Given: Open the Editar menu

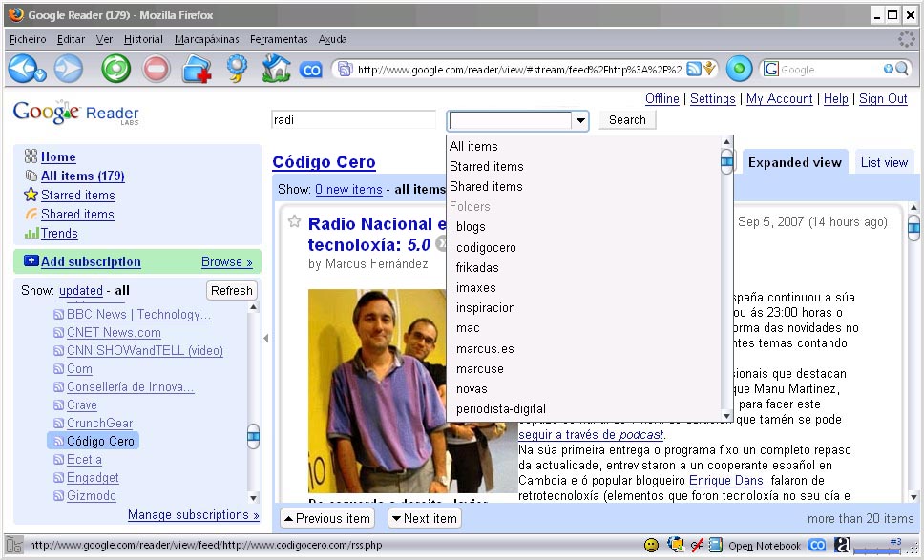Looking at the screenshot, I should tap(71, 39).
